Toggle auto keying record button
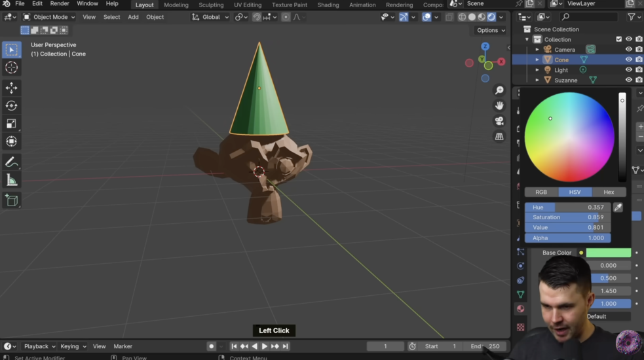This screenshot has width=644, height=360. [212, 346]
